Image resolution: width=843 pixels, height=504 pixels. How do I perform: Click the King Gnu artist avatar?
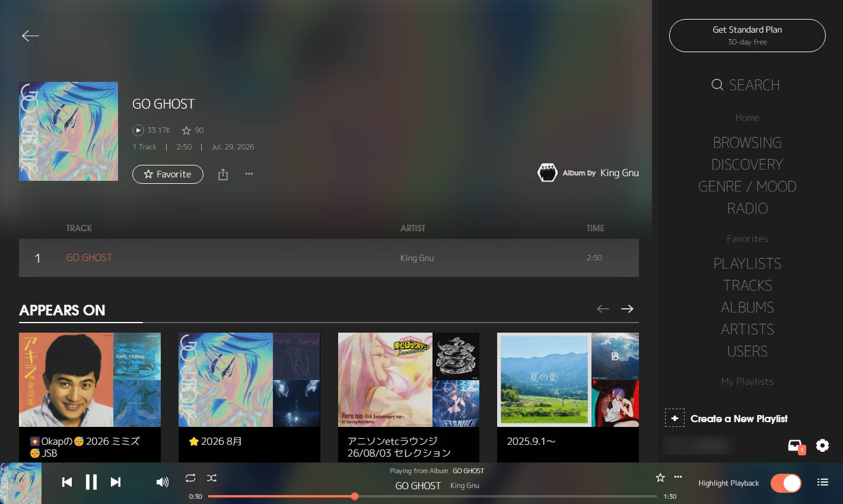coord(547,173)
